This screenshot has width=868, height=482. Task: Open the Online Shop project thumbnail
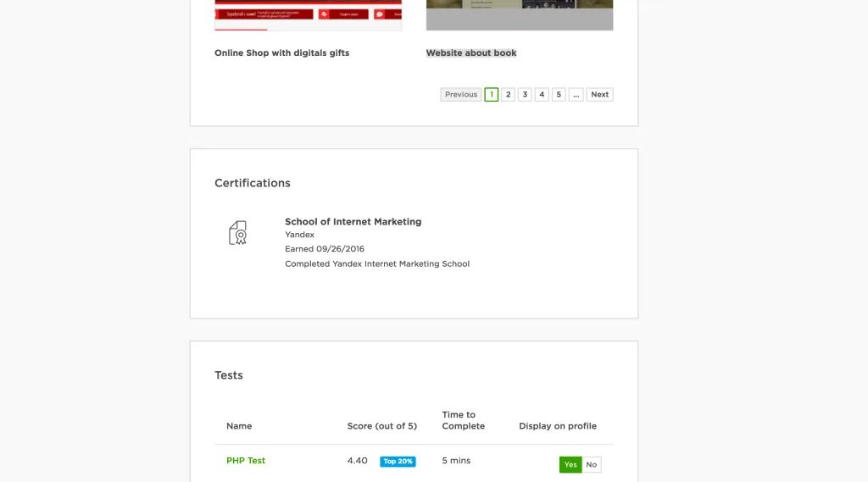(308, 15)
